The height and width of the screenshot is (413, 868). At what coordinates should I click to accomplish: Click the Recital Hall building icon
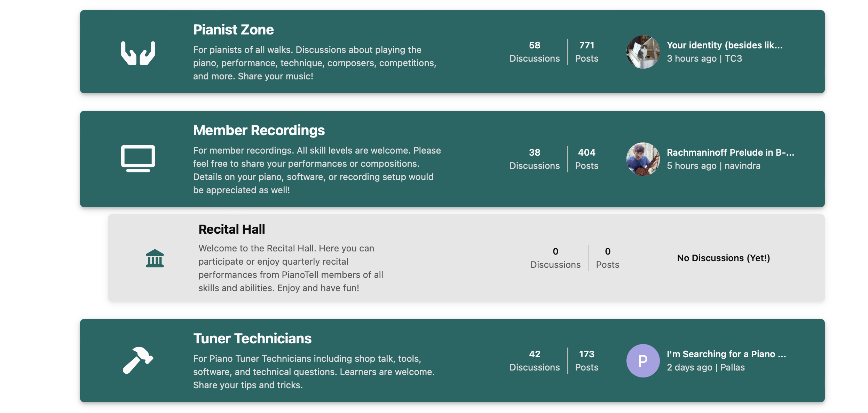click(x=155, y=258)
